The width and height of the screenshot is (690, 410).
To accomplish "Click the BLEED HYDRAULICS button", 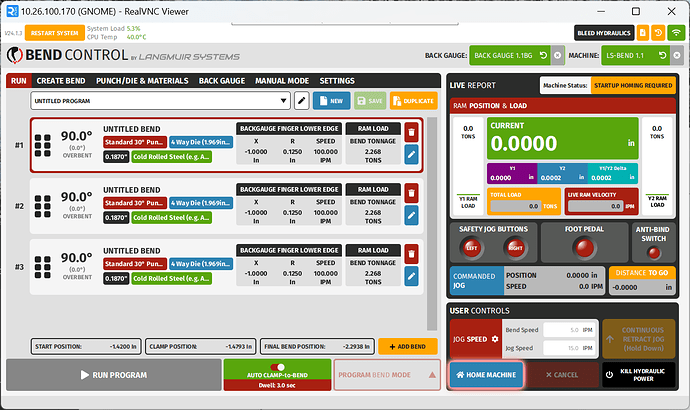I will point(604,33).
